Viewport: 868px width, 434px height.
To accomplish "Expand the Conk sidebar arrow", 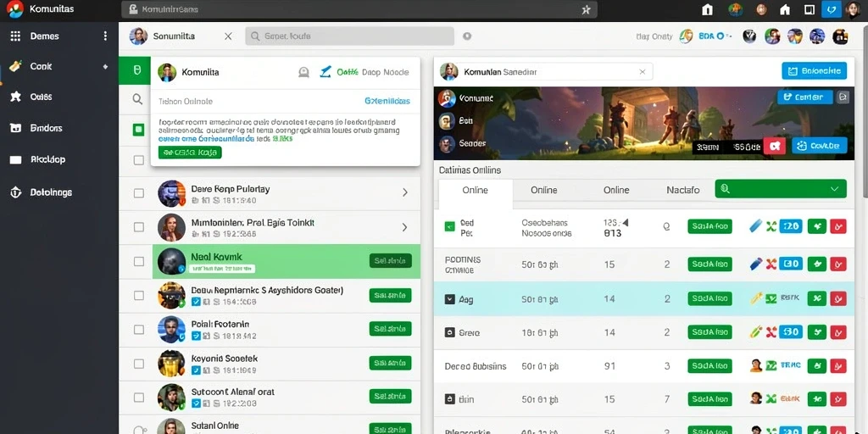I will coord(105,66).
